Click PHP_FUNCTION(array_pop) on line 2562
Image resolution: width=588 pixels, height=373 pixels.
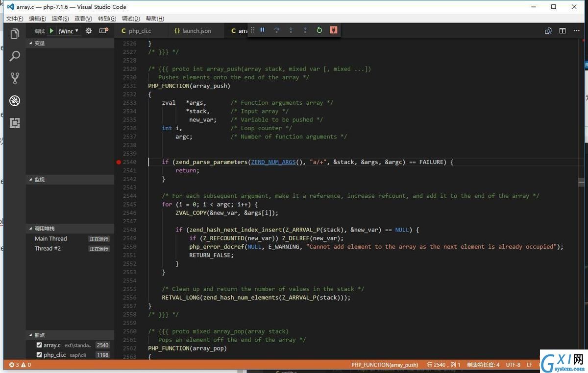(187, 349)
